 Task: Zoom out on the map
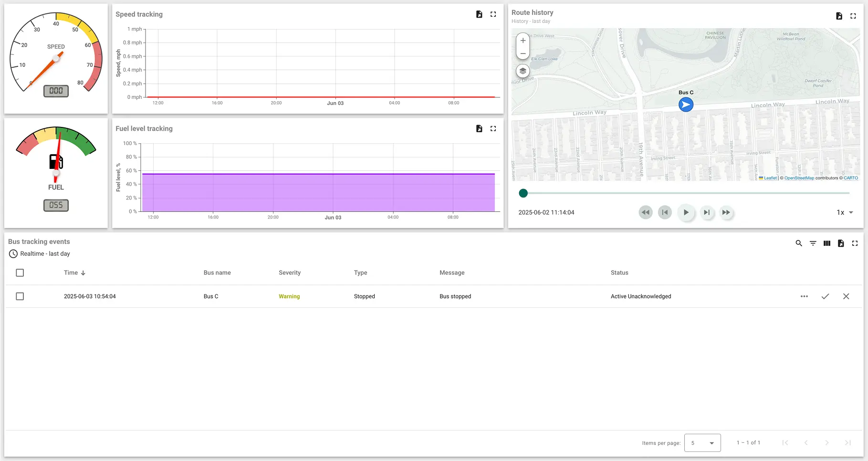coord(523,53)
